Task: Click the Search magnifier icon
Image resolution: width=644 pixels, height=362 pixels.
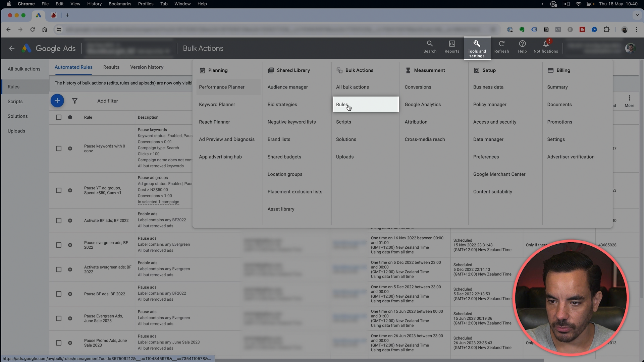Action: (x=430, y=44)
